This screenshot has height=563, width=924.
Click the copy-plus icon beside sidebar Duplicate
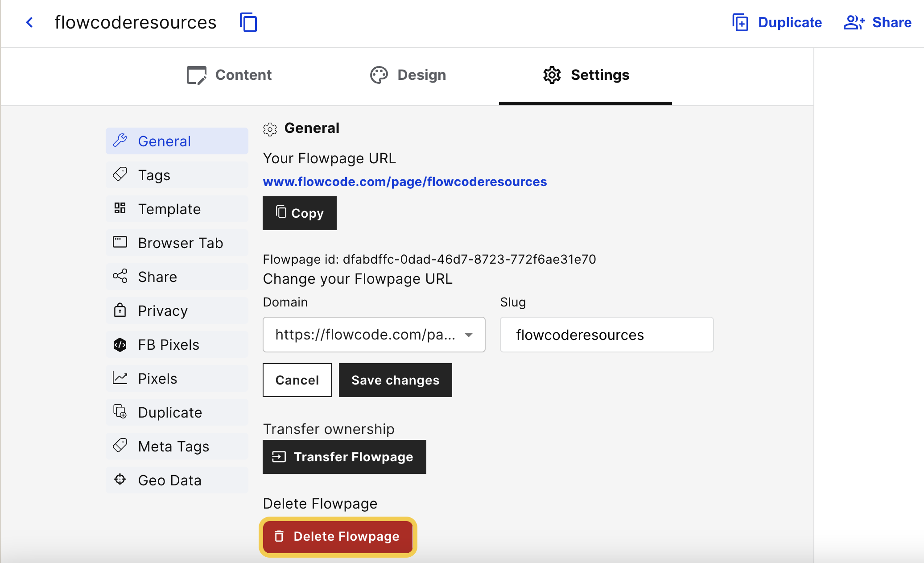pos(120,412)
